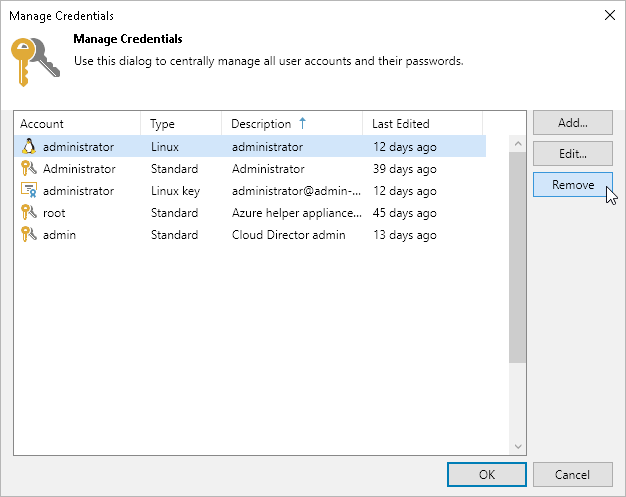The height and width of the screenshot is (497, 626).
Task: Click 'administrator@admin-...' description
Action: [x=296, y=191]
